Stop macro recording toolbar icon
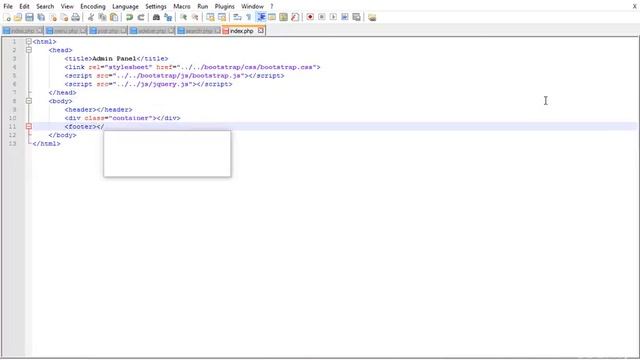Viewport: 640px width, 360px height. click(x=322, y=17)
